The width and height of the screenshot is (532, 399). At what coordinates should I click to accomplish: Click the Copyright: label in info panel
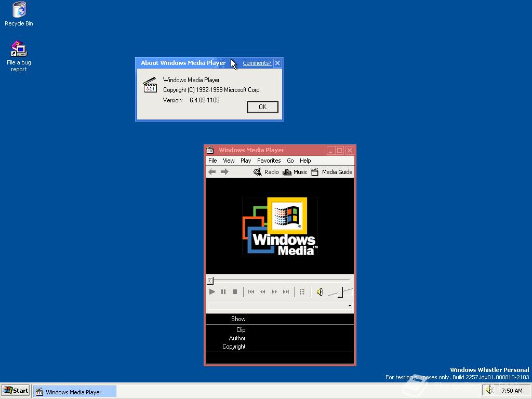tap(234, 347)
